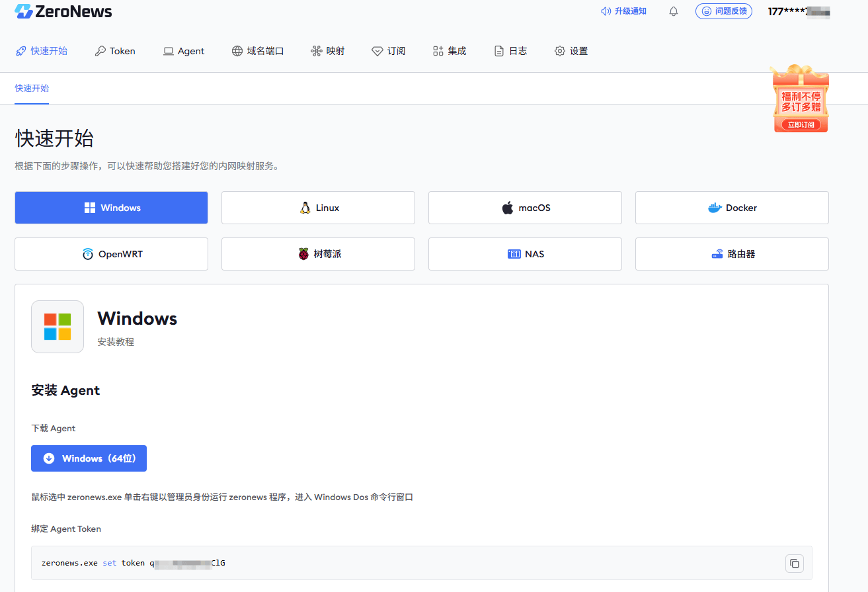The width and height of the screenshot is (868, 592).
Task: Select the NAS platform button
Action: click(x=525, y=254)
